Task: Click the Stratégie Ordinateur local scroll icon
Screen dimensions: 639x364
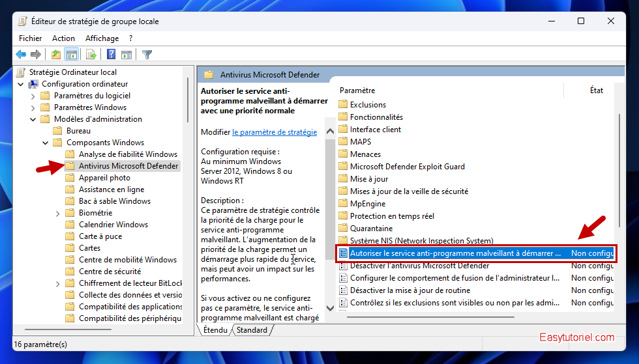Action: coord(21,72)
